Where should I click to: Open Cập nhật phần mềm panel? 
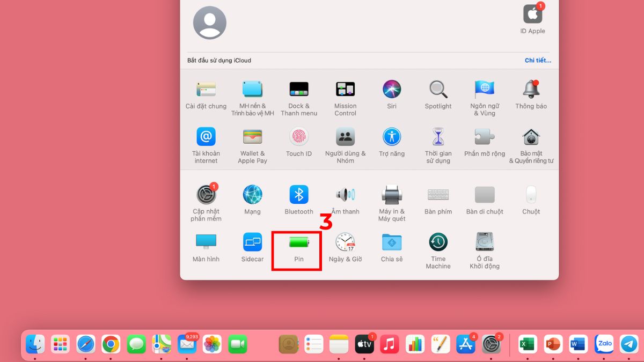point(206,195)
